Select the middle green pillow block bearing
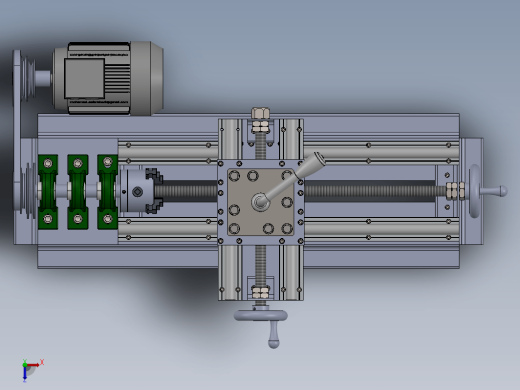This screenshot has width=520, height=390. [78, 192]
